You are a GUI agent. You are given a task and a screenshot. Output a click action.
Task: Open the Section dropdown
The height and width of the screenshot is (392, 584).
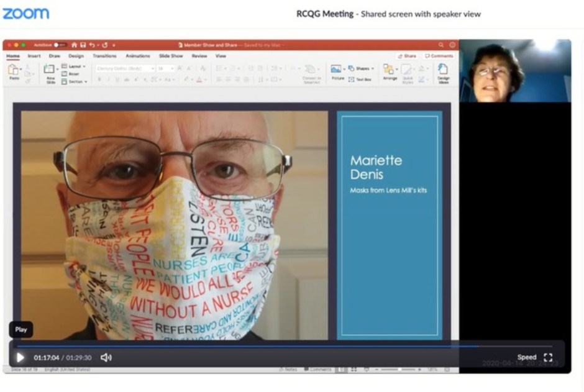(x=75, y=81)
